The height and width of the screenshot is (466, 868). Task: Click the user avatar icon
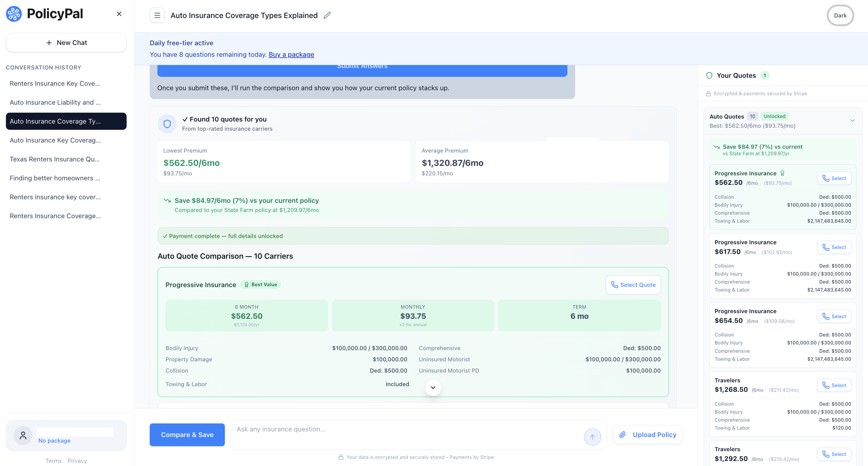(23, 436)
